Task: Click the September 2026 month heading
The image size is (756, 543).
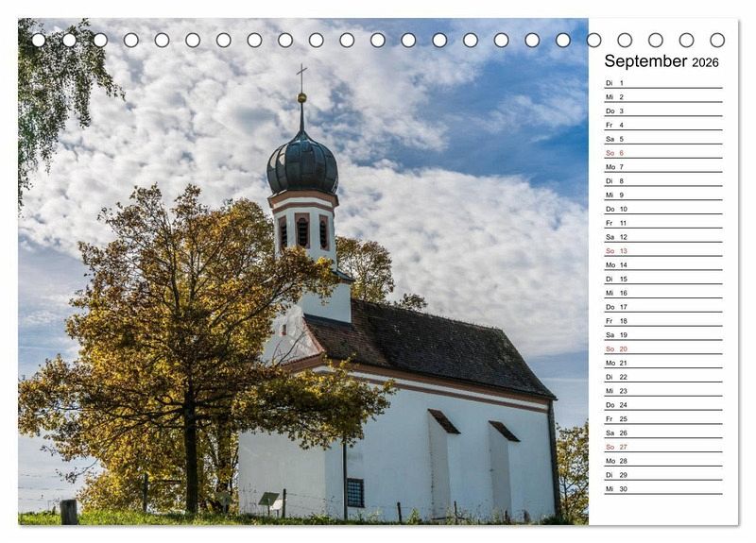Action: click(661, 61)
